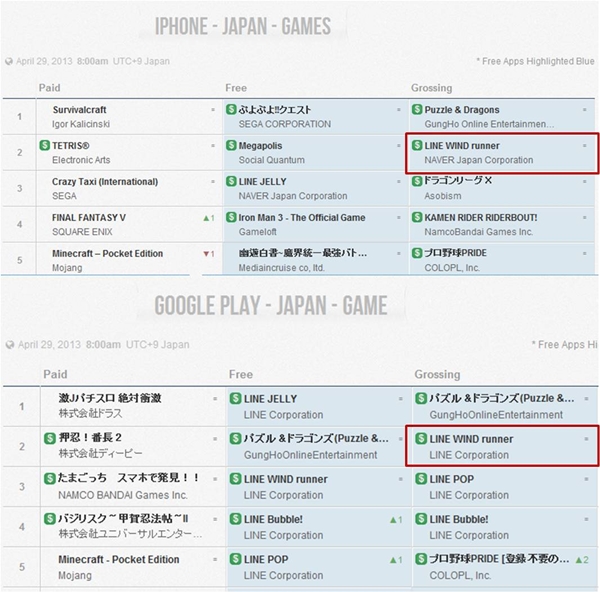600x592 pixels.
Task: Click the ▲1 indicator on Google Play Free LINE Bubble!
Action: click(x=396, y=520)
